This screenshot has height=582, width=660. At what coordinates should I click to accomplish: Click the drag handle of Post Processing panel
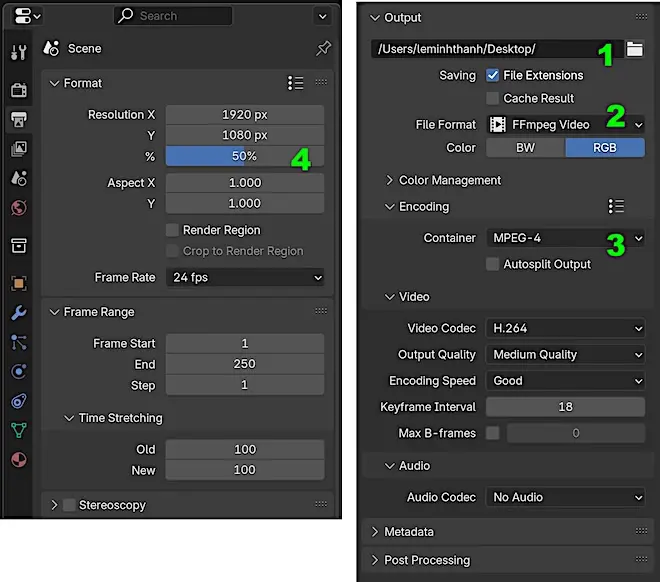pyautogui.click(x=641, y=559)
